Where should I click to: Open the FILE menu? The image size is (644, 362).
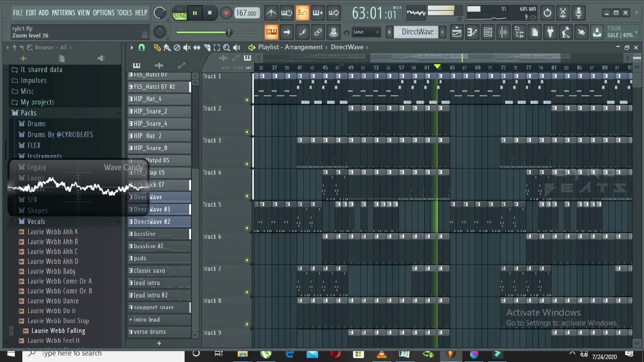18,13
